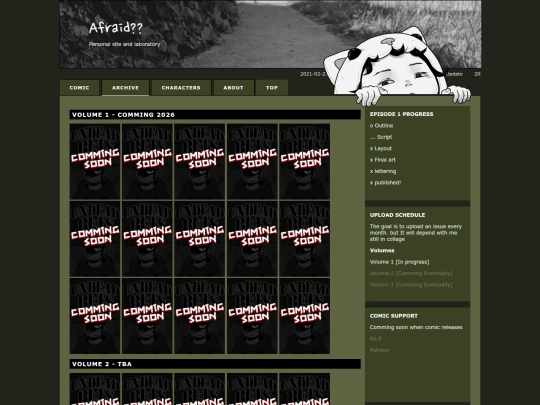Click 'Volume 2 [Comming Eventually]' link

click(x=411, y=273)
